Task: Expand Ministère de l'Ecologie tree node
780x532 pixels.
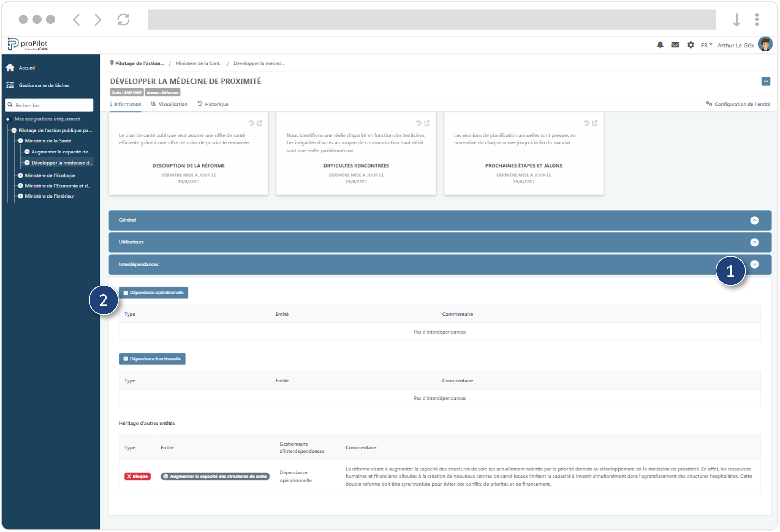Action: tap(20, 176)
